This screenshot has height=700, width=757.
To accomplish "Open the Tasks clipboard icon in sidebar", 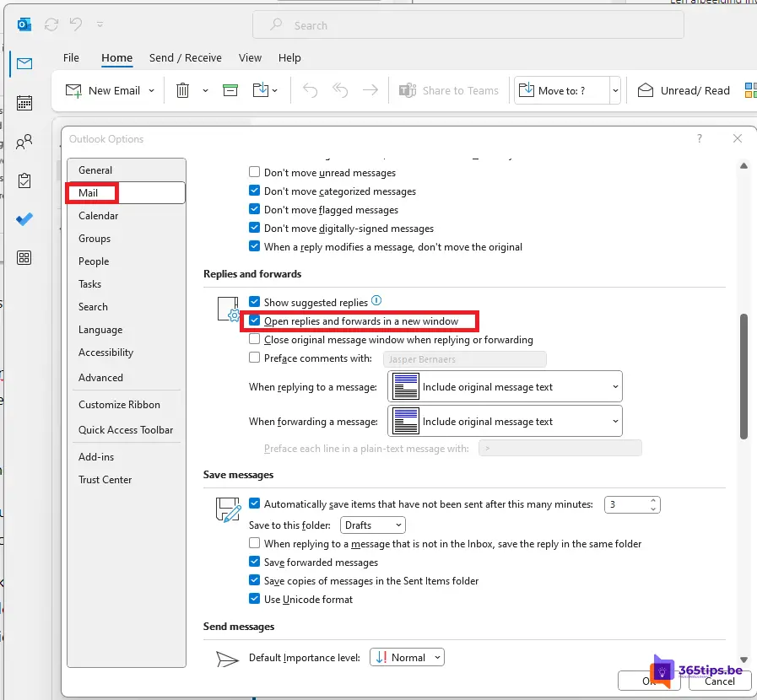I will pos(24,180).
